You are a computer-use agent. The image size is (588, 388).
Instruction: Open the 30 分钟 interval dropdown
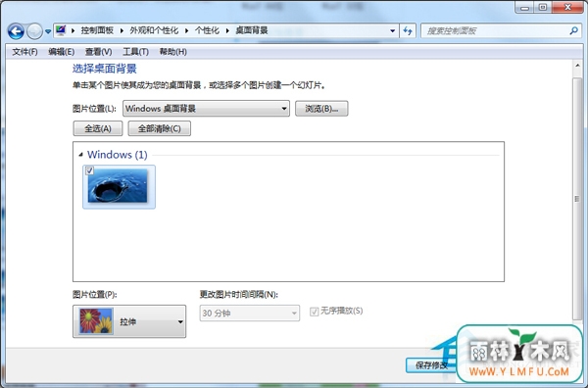coord(249,313)
